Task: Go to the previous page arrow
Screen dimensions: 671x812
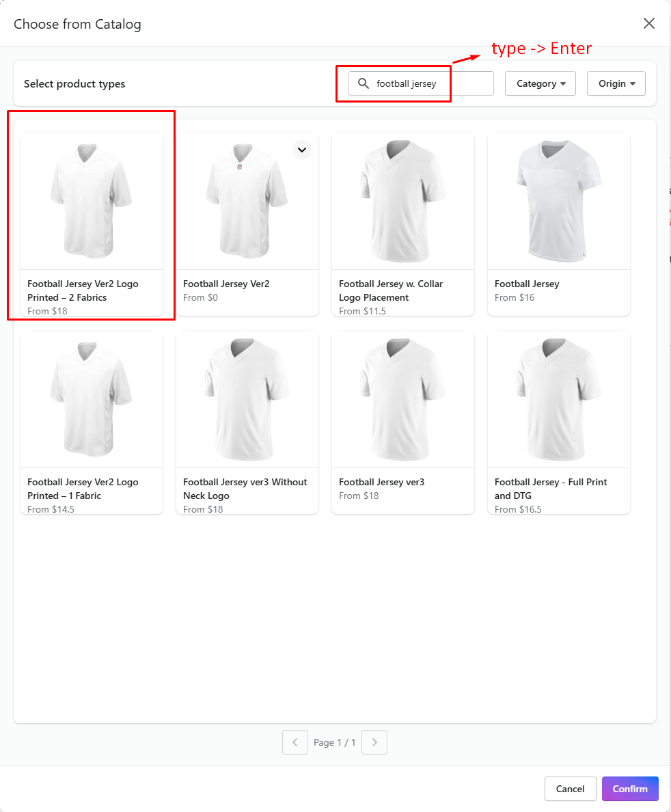Action: click(295, 742)
